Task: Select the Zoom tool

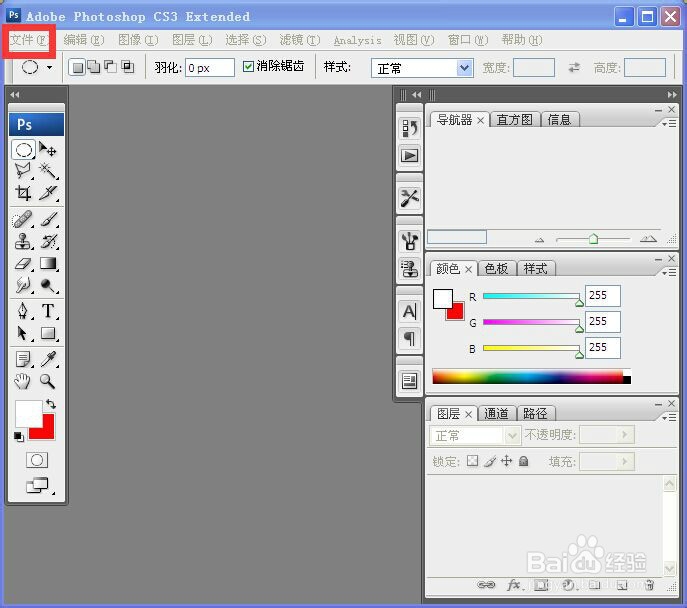Action: pos(48,381)
